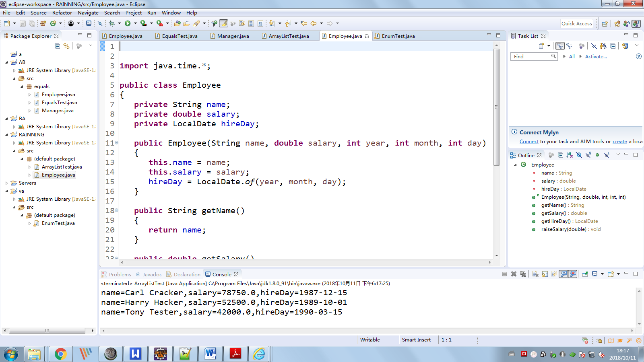Toggle Block Selection Mode toolbar icon
Viewport: 644px width, 362px height.
251,23
